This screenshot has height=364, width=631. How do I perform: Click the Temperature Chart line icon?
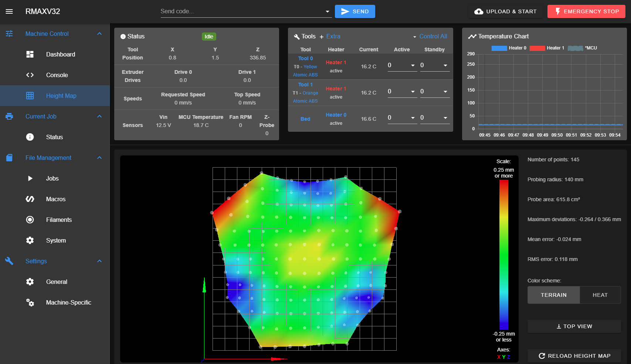(x=472, y=36)
